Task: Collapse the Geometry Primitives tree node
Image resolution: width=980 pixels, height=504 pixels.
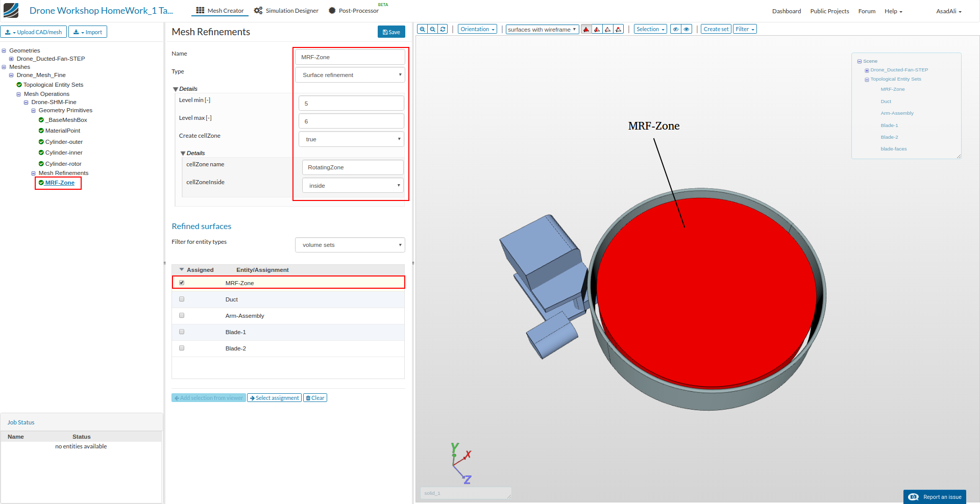Action: tap(34, 111)
